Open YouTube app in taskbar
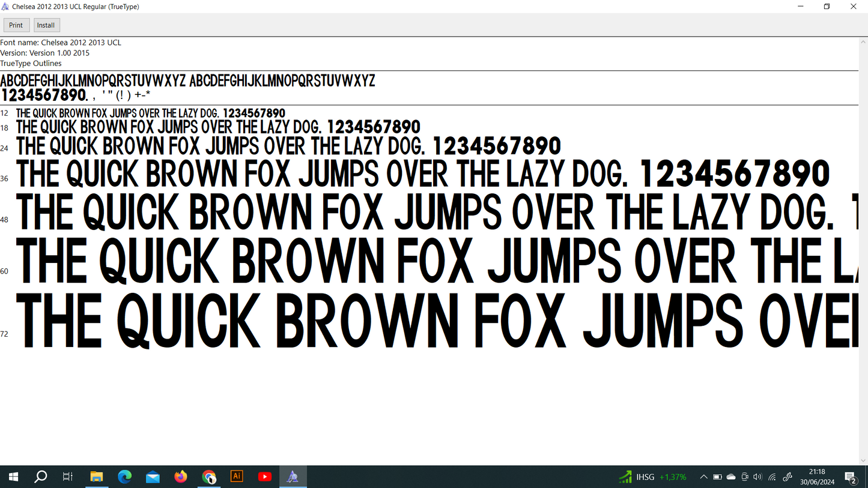This screenshot has width=868, height=488. click(x=264, y=477)
